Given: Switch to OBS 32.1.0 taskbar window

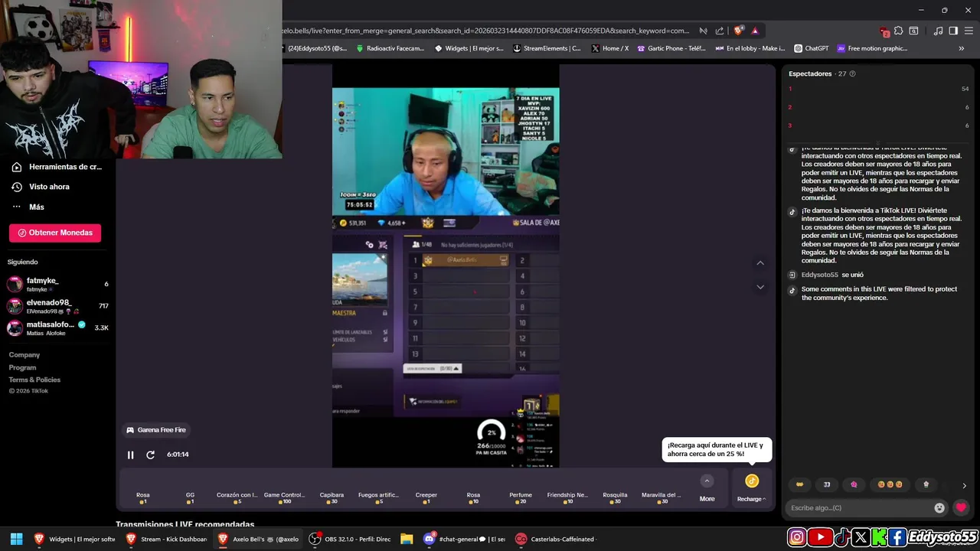Looking at the screenshot, I should 350,539.
